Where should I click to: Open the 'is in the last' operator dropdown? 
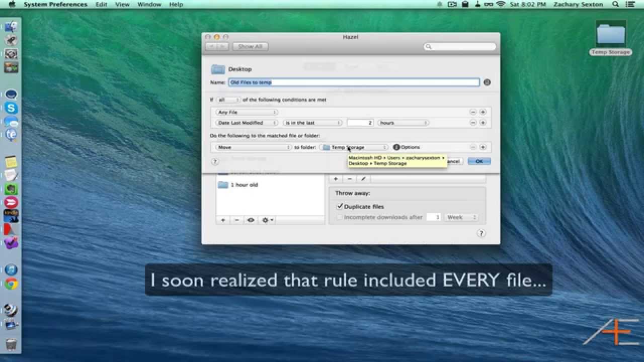(x=312, y=123)
